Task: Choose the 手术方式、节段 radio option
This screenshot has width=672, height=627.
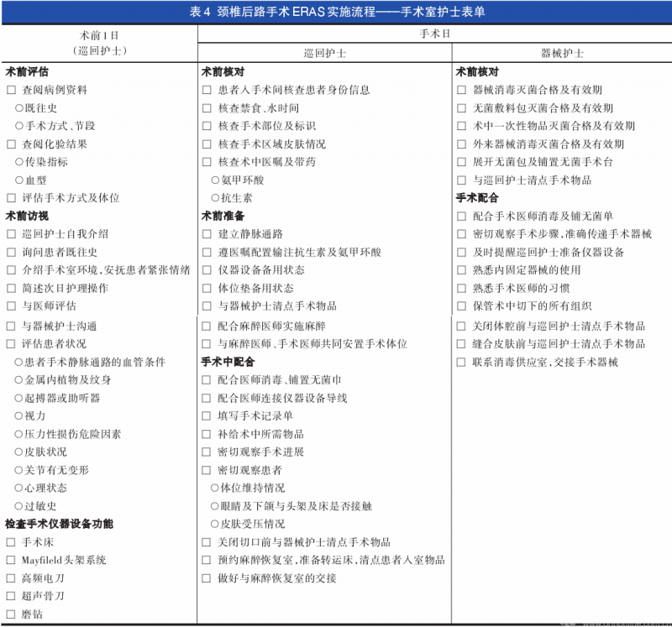Action: pyautogui.click(x=19, y=127)
